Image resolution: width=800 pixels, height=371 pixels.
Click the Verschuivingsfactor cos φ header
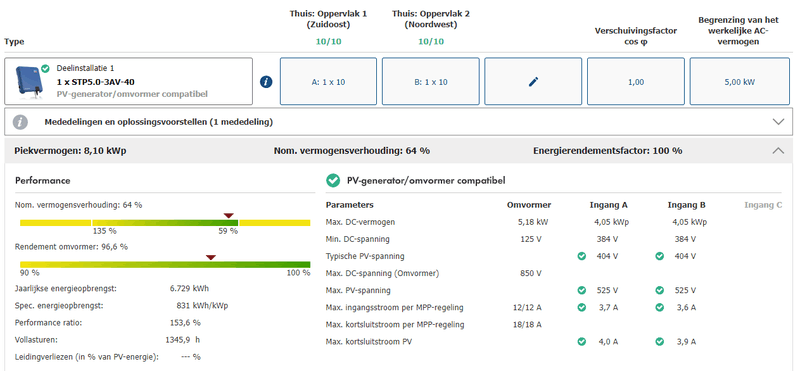(636, 36)
